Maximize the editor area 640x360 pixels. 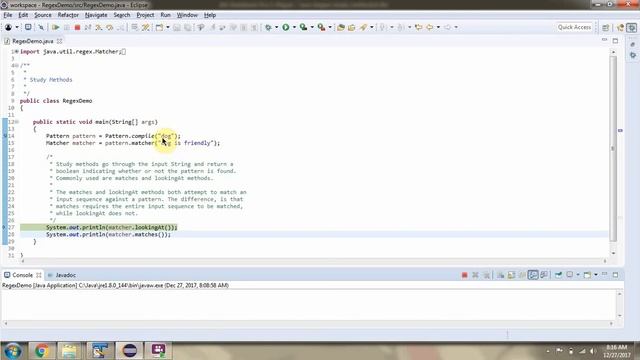[615, 41]
